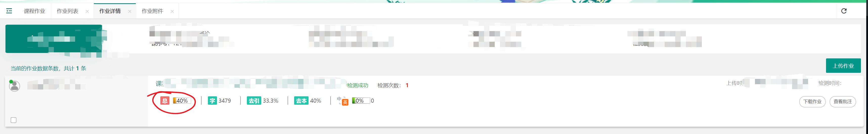Click the 40% total similarity bar
The height and width of the screenshot is (134, 868).
click(182, 101)
